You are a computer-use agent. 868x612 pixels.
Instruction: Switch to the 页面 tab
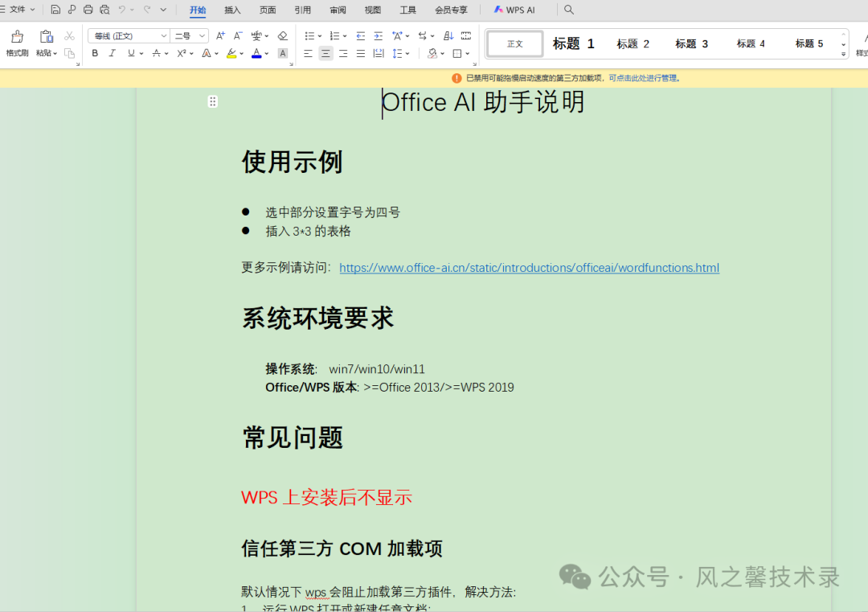[268, 10]
